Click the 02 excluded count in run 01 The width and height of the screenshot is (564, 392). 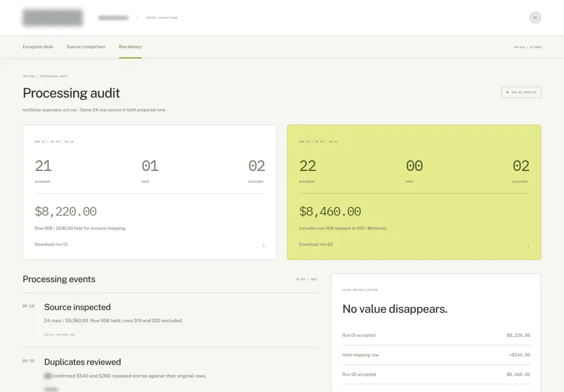tap(257, 166)
